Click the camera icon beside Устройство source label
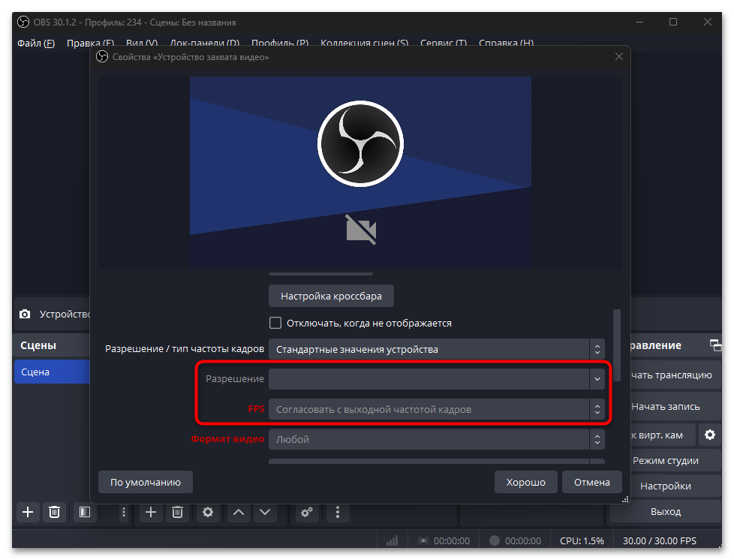The height and width of the screenshot is (560, 734). 25,315
